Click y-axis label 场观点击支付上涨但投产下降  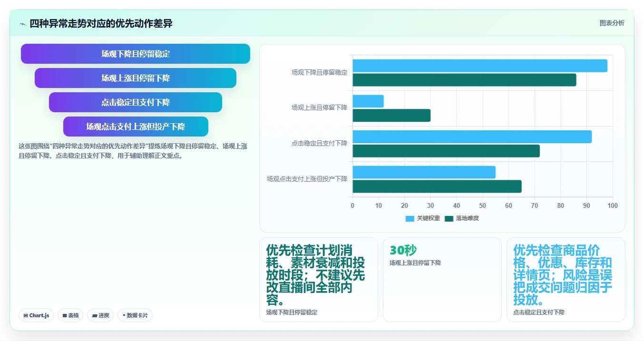(x=307, y=179)
